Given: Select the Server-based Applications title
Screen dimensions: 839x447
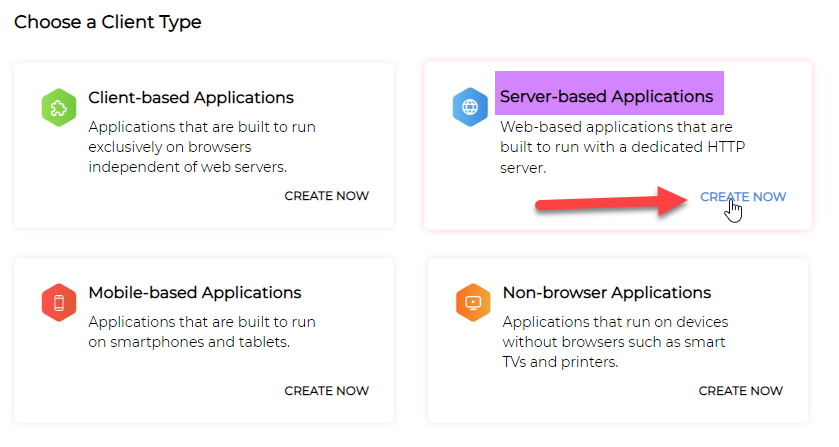Looking at the screenshot, I should tap(606, 96).
